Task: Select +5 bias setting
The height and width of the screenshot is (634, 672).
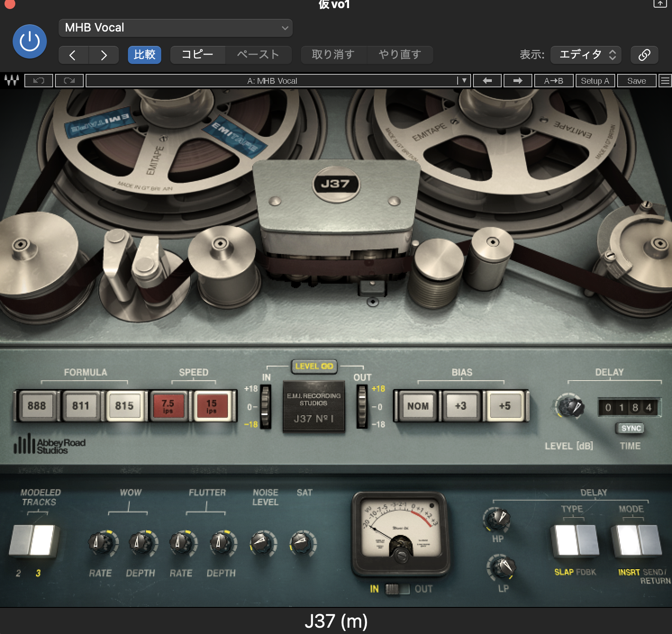Action: coord(505,406)
